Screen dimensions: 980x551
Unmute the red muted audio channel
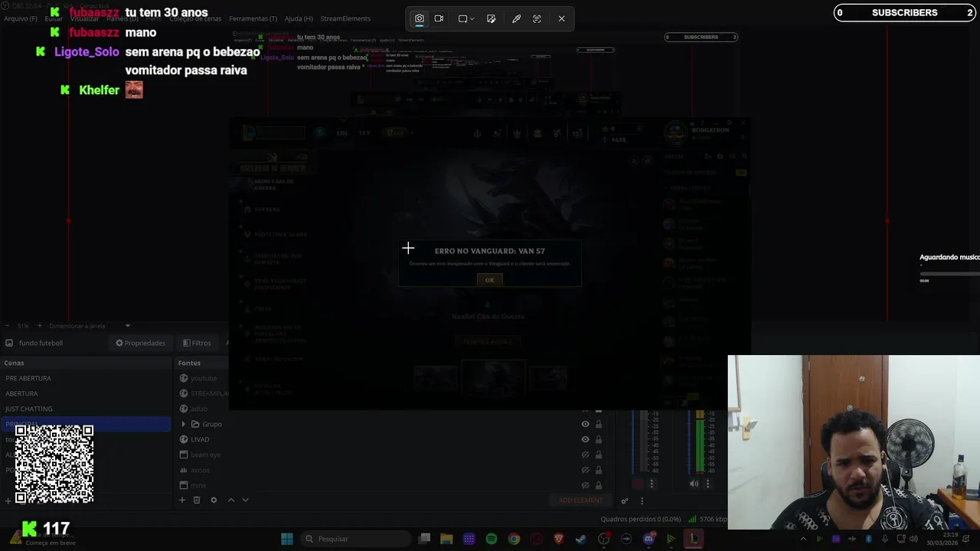click(638, 484)
